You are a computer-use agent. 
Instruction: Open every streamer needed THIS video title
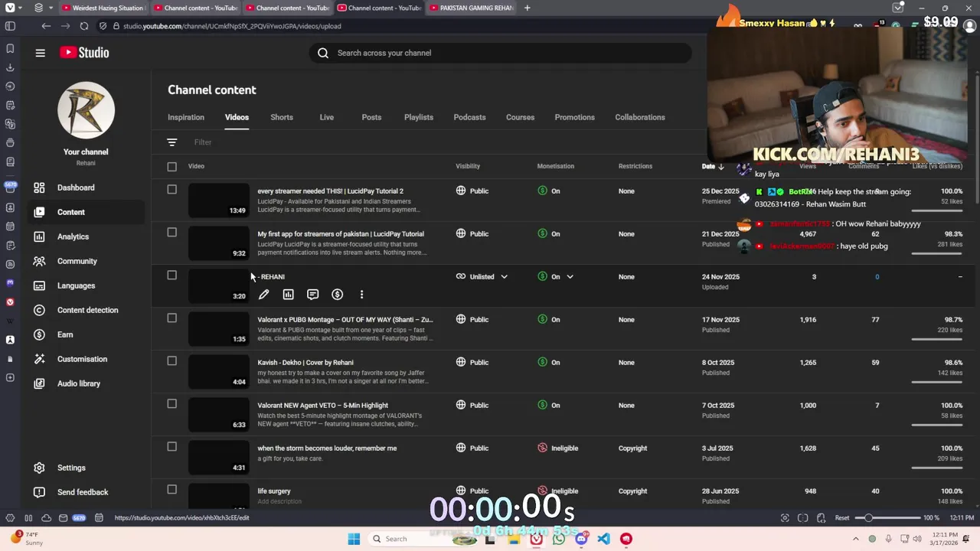coord(330,191)
